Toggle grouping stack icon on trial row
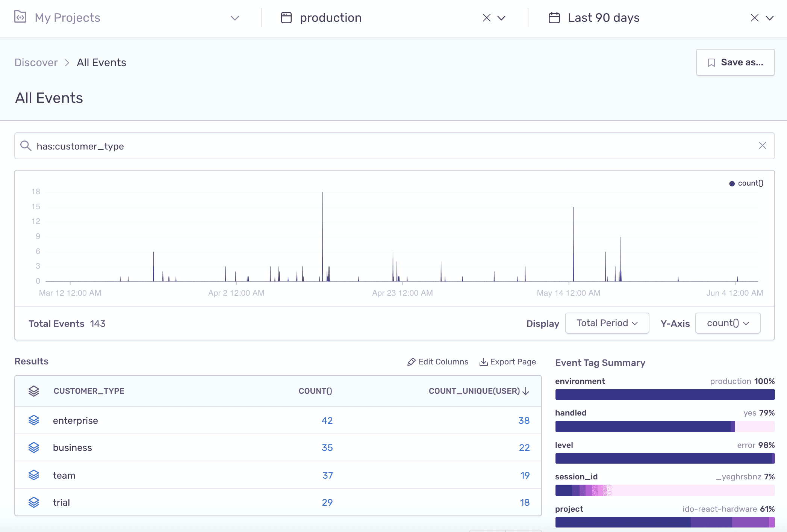Image resolution: width=787 pixels, height=532 pixels. coord(34,502)
